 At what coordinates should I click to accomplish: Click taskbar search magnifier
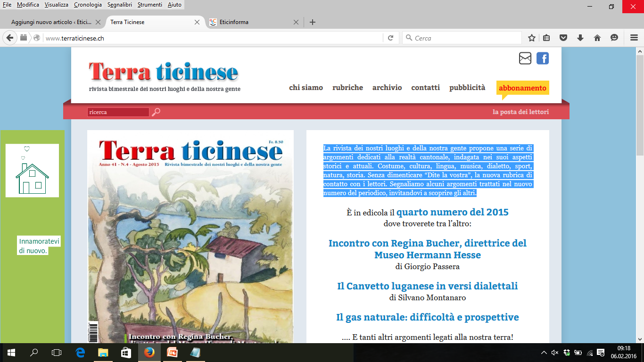[34, 353]
